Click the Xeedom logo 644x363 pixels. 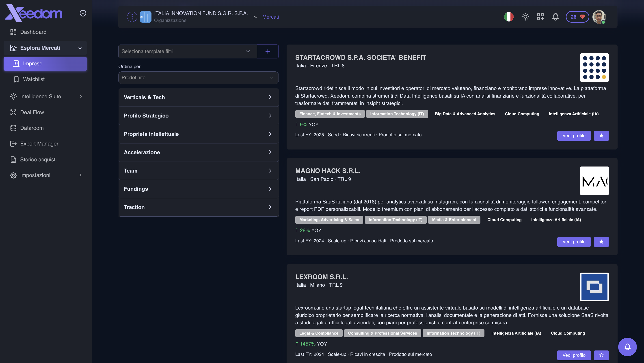pyautogui.click(x=34, y=13)
